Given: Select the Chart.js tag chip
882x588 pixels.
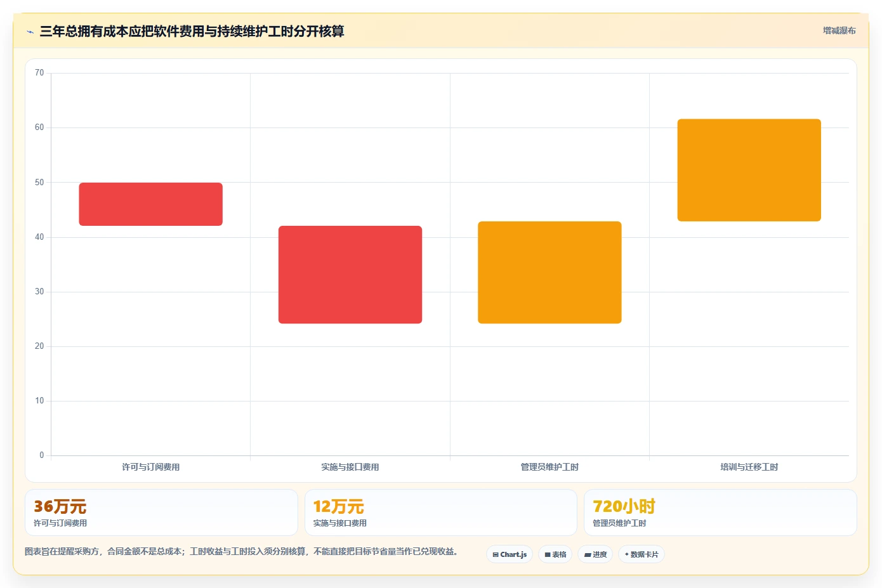Looking at the screenshot, I should tap(510, 554).
